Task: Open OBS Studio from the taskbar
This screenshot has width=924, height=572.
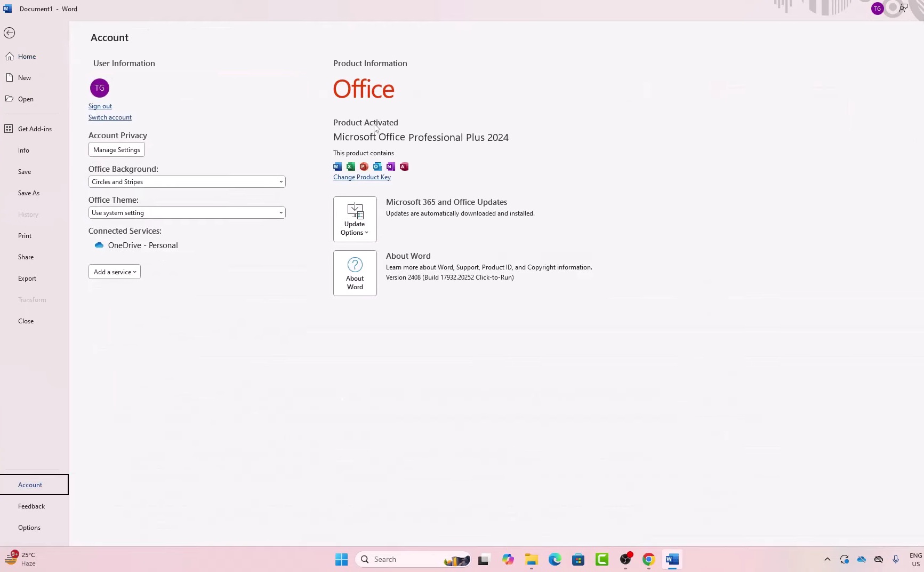Action: pyautogui.click(x=625, y=559)
